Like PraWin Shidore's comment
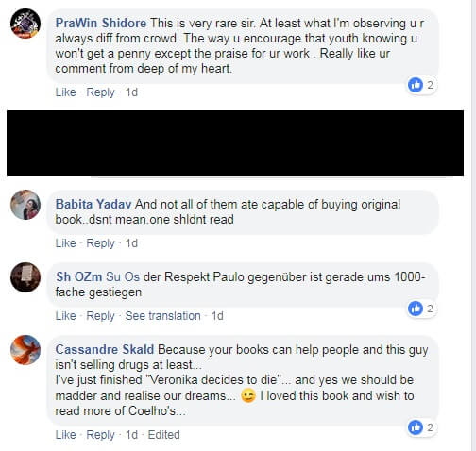476x451 pixels. pyautogui.click(x=65, y=92)
